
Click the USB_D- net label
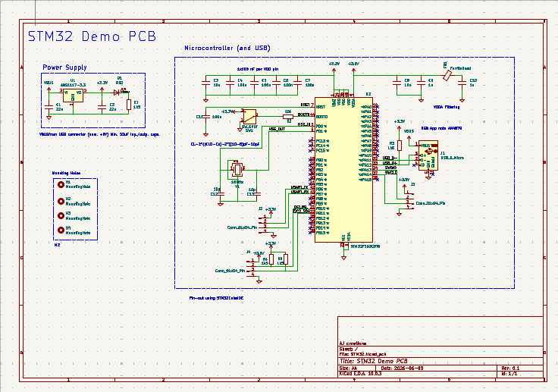(x=390, y=158)
